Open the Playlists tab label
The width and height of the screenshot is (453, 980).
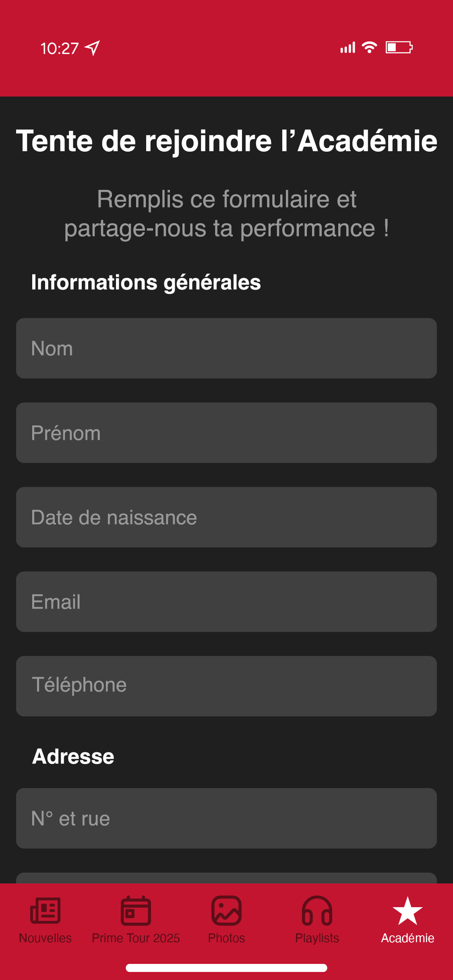317,938
